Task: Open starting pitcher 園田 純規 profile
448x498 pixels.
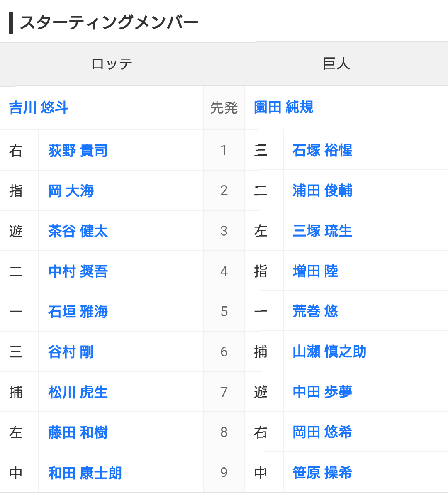Action: tap(284, 107)
